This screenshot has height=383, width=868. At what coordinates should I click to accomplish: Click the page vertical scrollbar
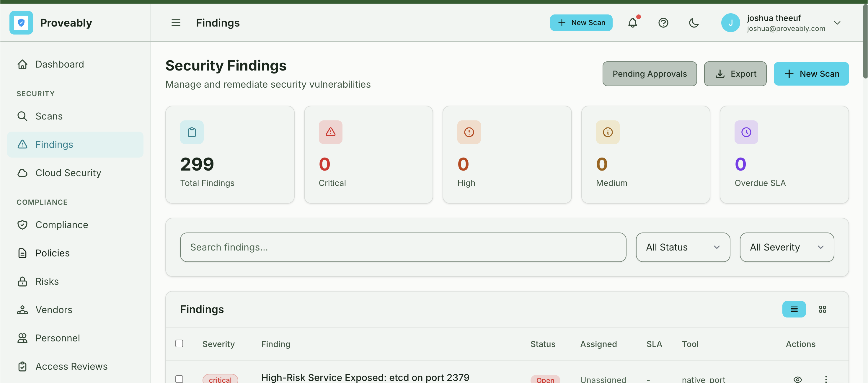click(x=865, y=40)
